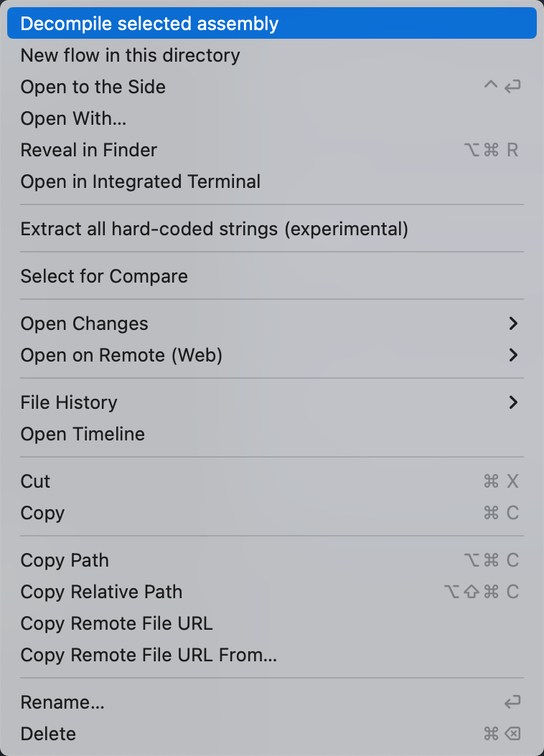
Task: Reveal the file in Finder
Action: 89,150
